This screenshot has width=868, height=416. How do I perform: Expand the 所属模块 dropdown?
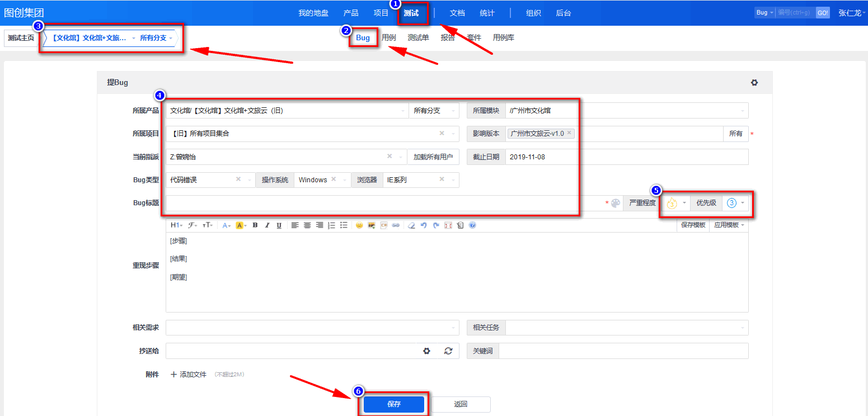tap(627, 111)
